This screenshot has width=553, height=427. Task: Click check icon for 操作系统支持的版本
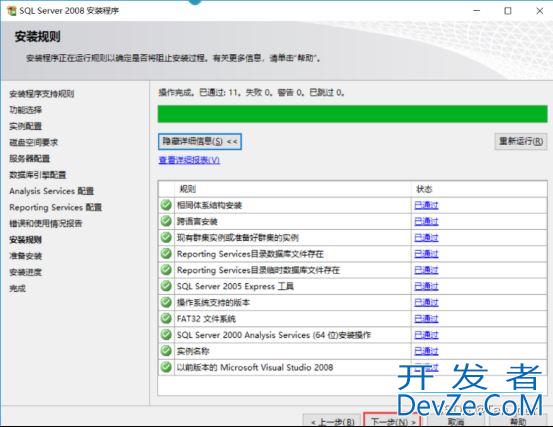point(166,302)
